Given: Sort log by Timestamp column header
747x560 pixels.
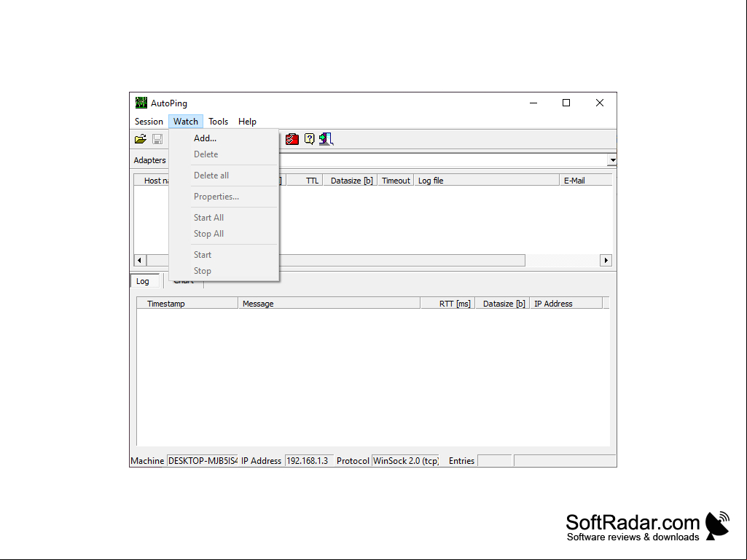Looking at the screenshot, I should (187, 304).
